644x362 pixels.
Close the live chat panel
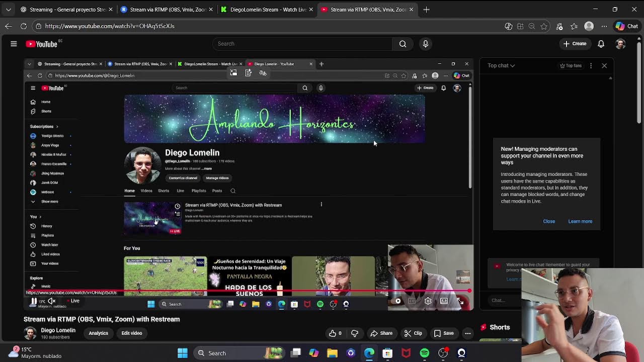click(x=604, y=65)
